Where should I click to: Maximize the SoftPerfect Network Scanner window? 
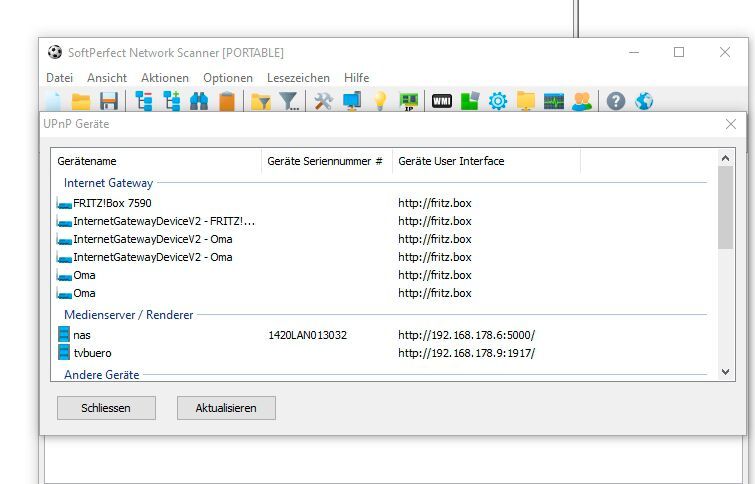click(x=679, y=52)
